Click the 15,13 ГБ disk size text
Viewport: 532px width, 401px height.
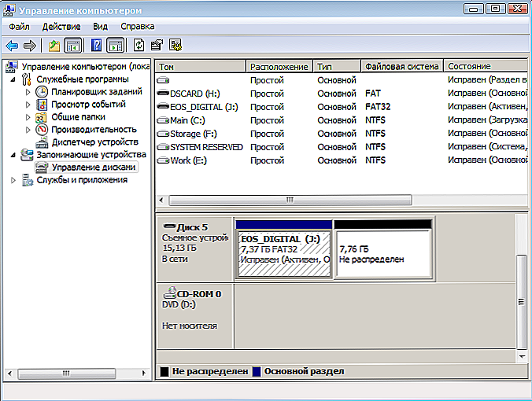pos(179,248)
